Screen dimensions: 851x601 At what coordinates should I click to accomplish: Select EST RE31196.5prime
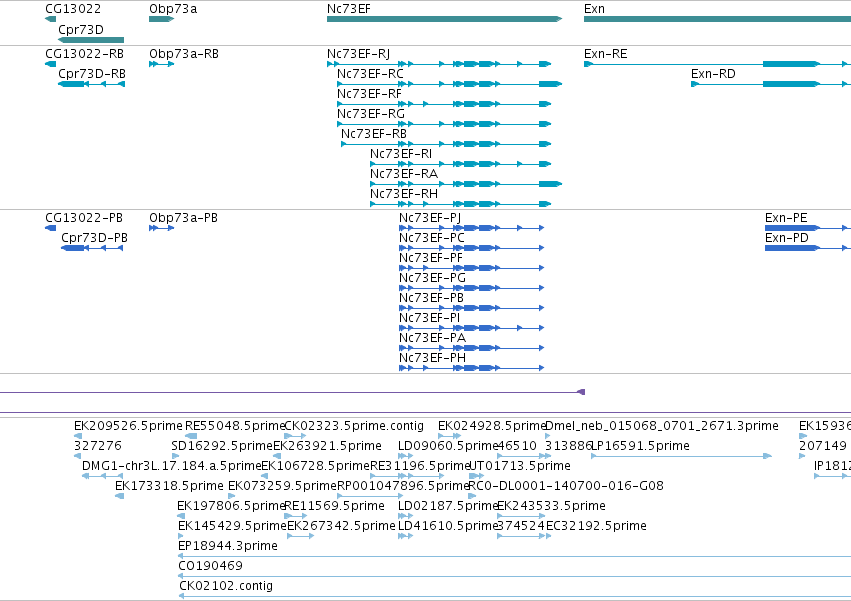[x=407, y=476]
